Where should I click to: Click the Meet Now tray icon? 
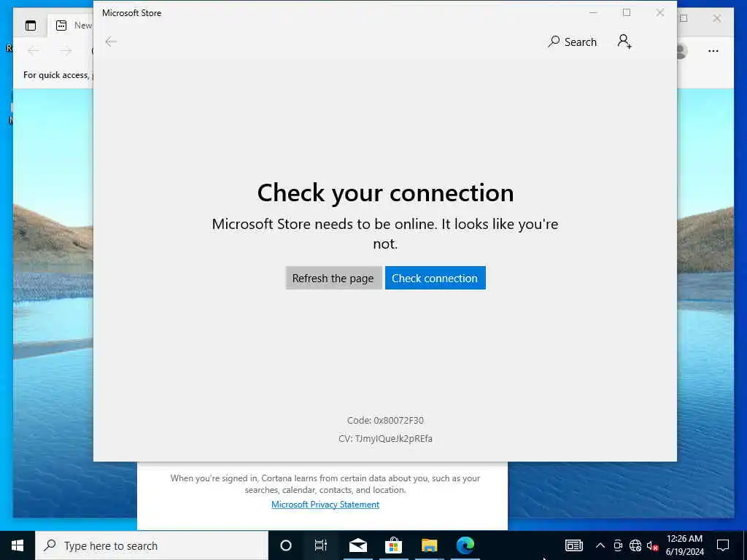618,545
